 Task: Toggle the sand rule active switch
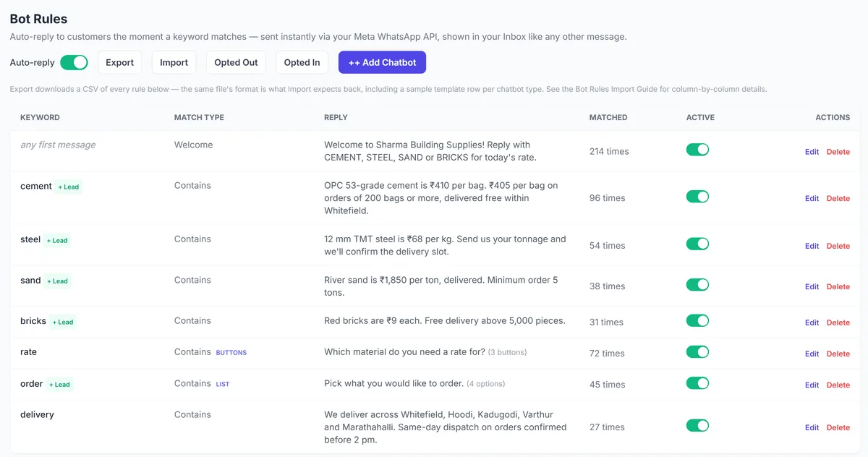(x=697, y=285)
